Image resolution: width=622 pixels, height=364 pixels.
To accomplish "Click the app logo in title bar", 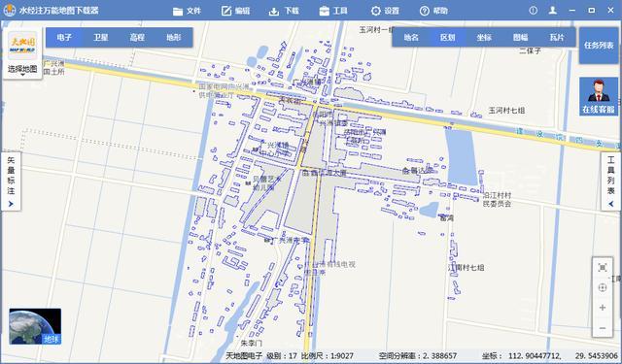I will (x=9, y=11).
